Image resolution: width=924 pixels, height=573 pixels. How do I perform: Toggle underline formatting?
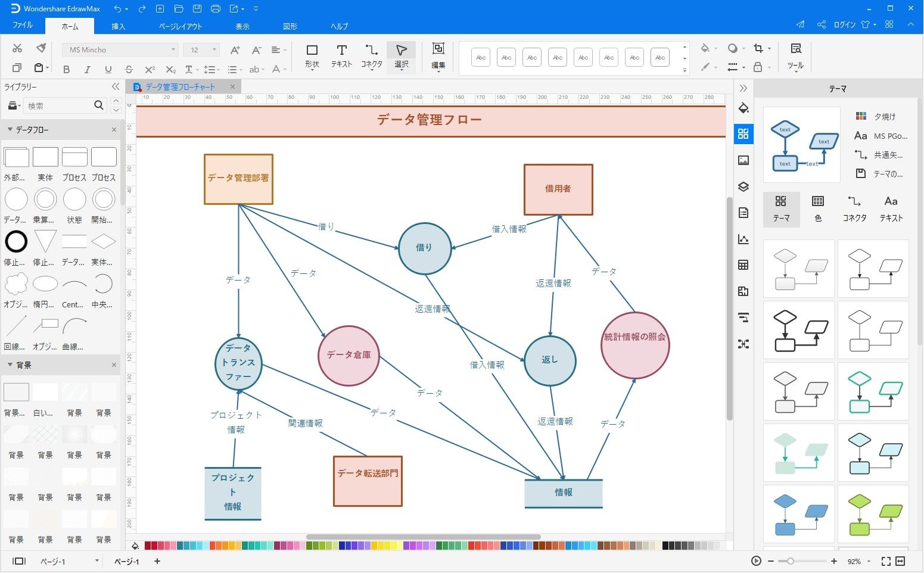tap(108, 70)
